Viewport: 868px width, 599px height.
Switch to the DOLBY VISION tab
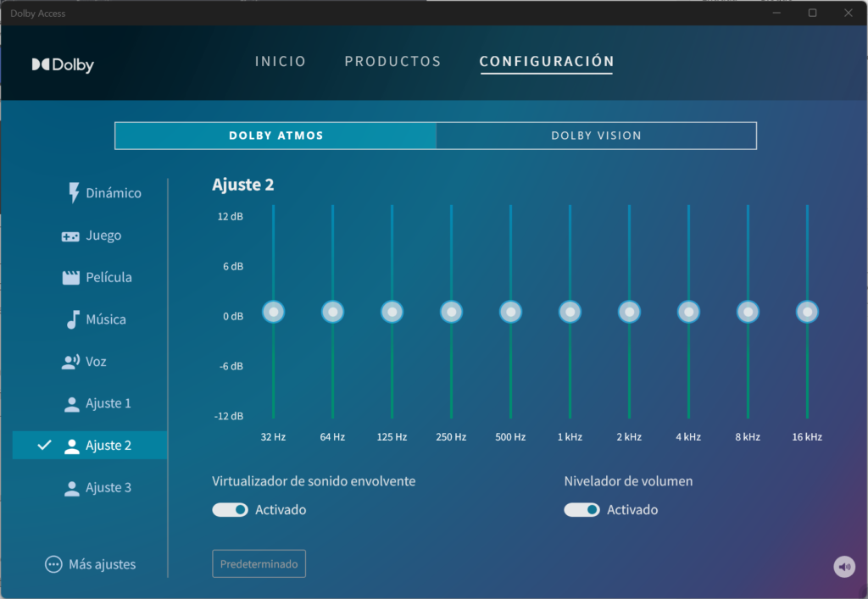coord(596,136)
